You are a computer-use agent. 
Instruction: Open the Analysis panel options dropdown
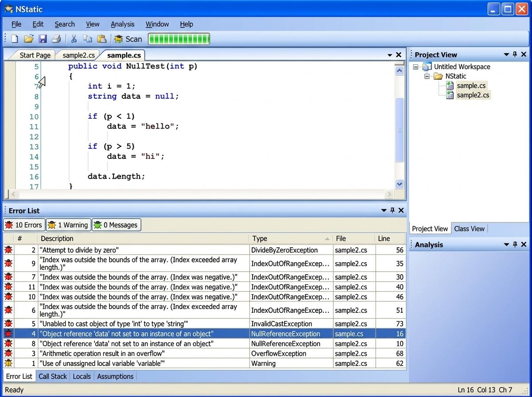506,245
